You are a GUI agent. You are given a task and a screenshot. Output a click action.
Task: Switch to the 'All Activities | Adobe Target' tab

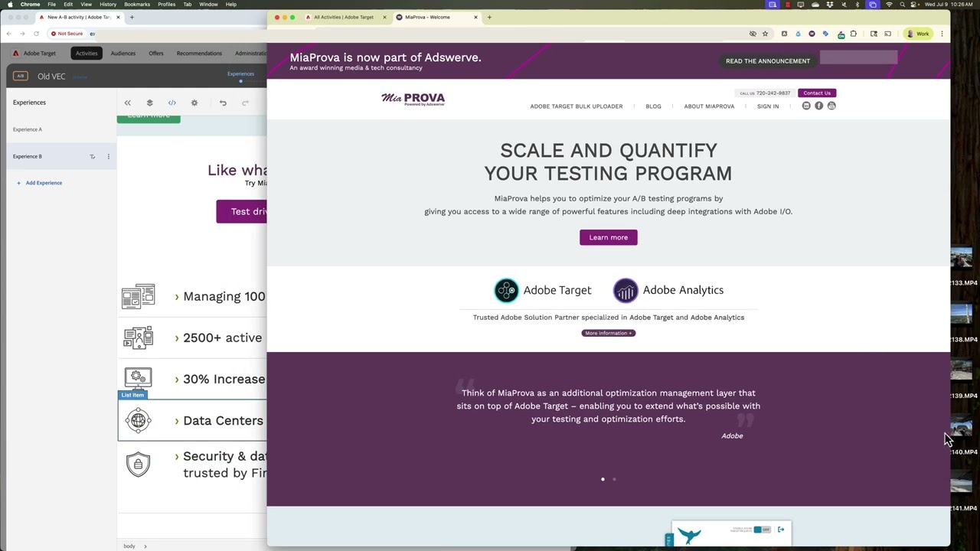pyautogui.click(x=344, y=17)
